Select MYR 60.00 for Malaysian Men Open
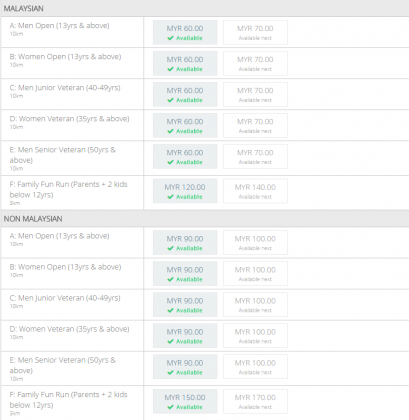 pyautogui.click(x=185, y=32)
